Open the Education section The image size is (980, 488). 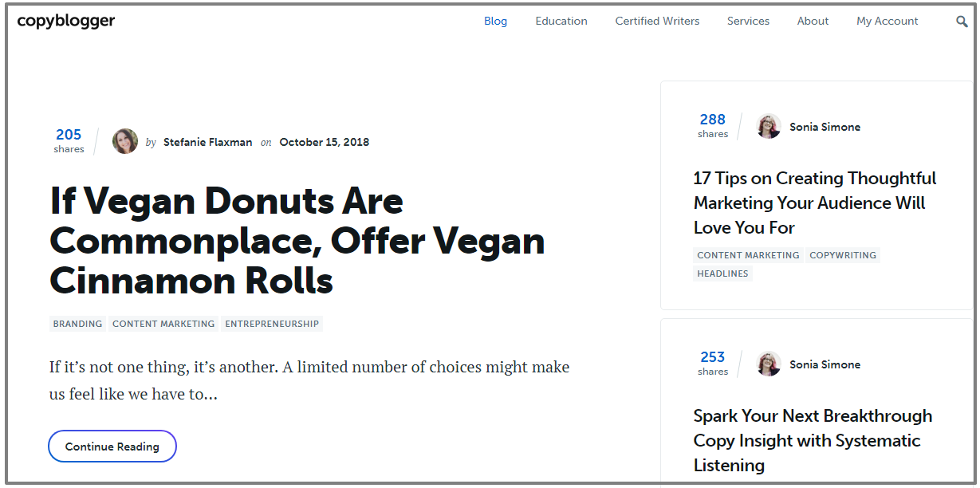click(x=561, y=21)
